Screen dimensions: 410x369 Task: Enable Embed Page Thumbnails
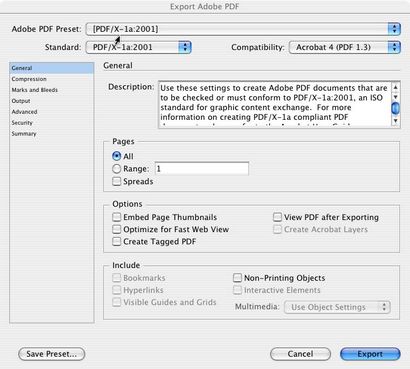click(x=116, y=217)
